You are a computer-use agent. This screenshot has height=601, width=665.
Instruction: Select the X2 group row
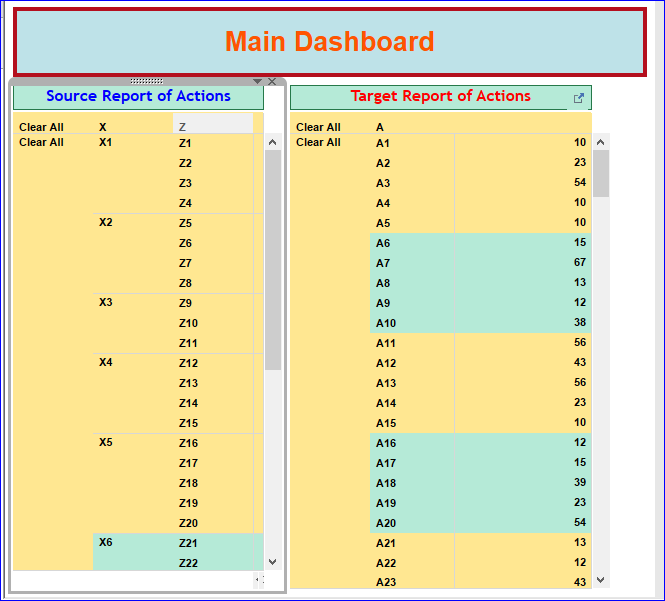click(106, 223)
